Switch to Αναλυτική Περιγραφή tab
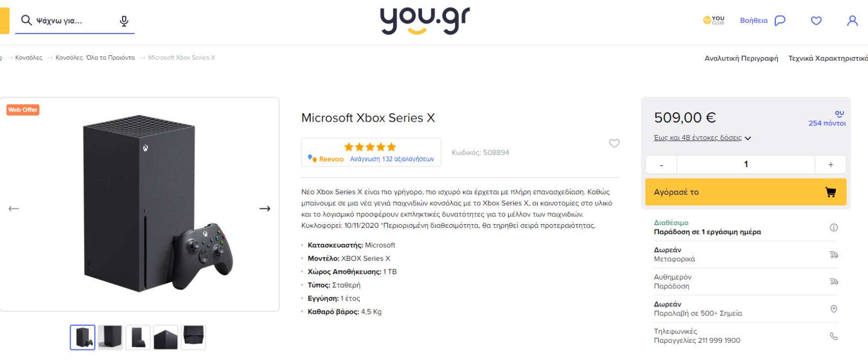 [741, 58]
